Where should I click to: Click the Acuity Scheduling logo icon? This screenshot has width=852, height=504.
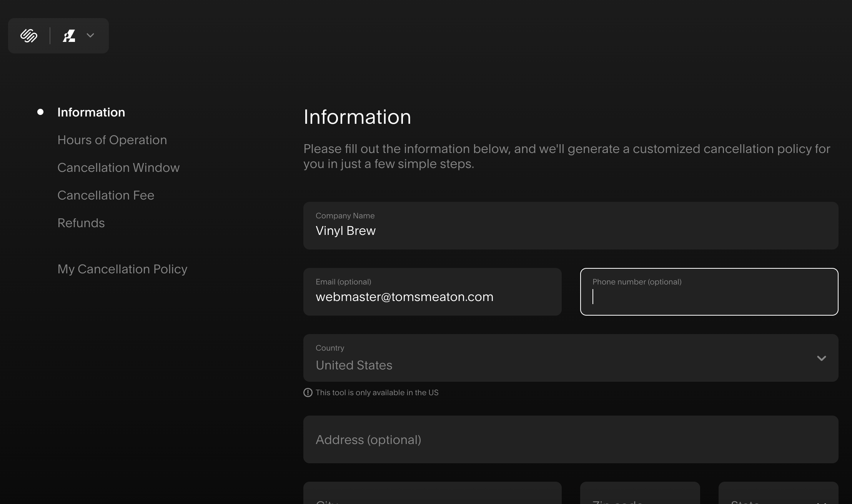[x=69, y=36]
